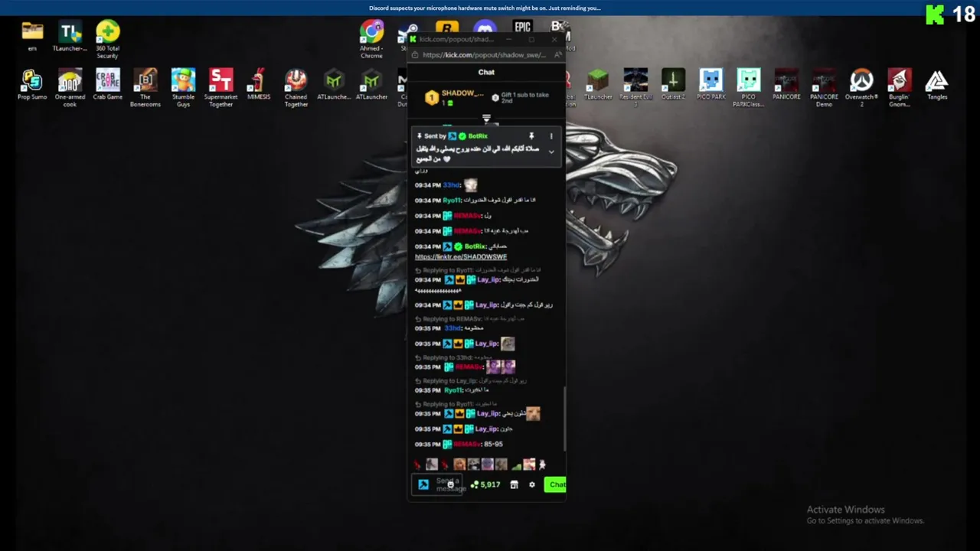Open the 'em' folder on desktop
The image size is (980, 551).
pyautogui.click(x=32, y=35)
